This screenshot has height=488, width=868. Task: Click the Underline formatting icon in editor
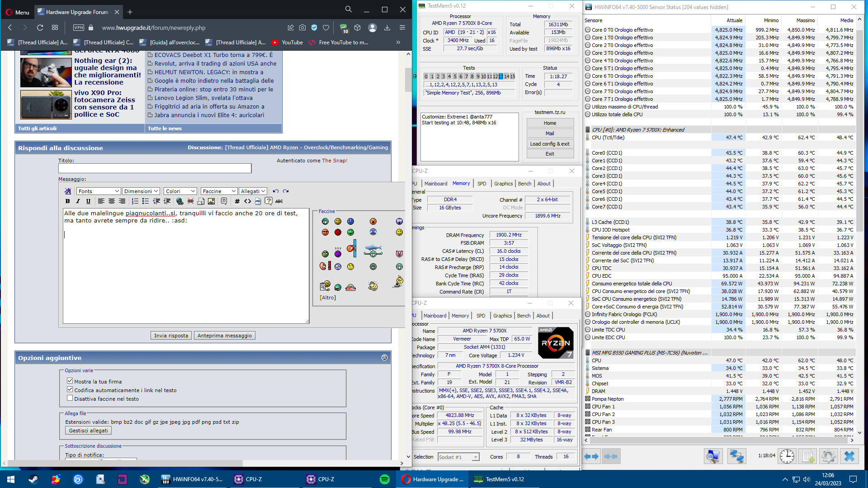(88, 201)
